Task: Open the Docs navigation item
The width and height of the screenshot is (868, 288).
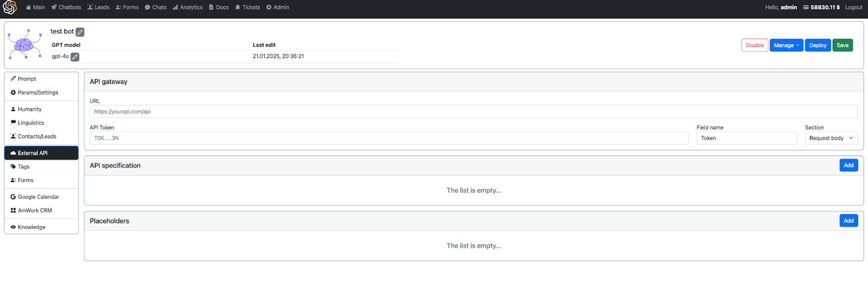Action: point(219,7)
